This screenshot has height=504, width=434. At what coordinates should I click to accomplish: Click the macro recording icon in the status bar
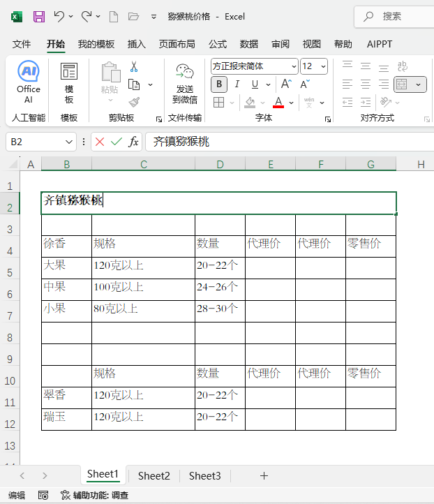pos(43,495)
